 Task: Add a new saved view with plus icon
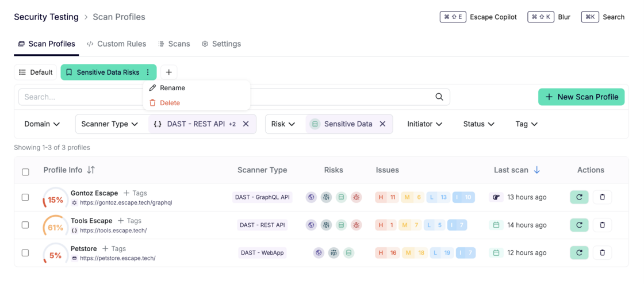pos(169,72)
